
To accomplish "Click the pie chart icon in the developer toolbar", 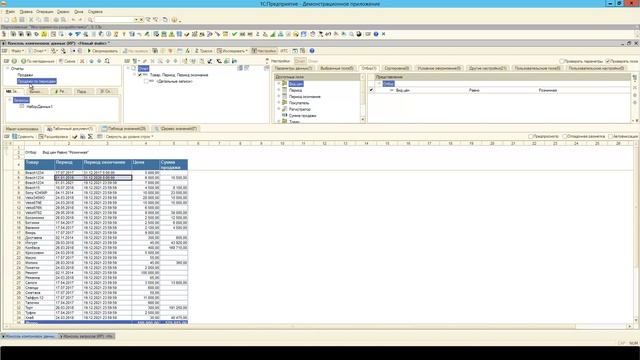I will coord(359,34).
